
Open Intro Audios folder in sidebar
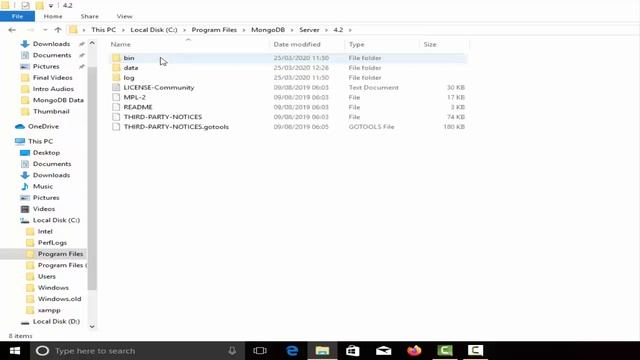(53, 89)
